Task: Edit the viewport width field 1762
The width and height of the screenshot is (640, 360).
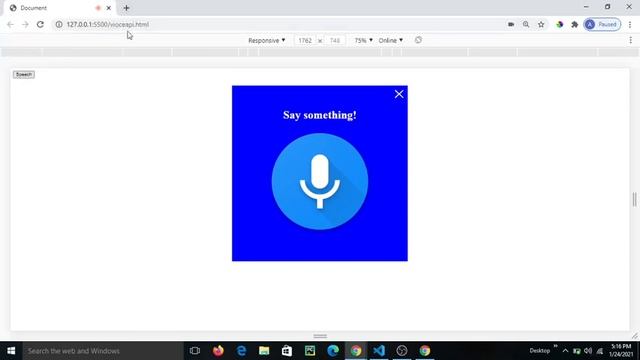Action: [x=305, y=40]
